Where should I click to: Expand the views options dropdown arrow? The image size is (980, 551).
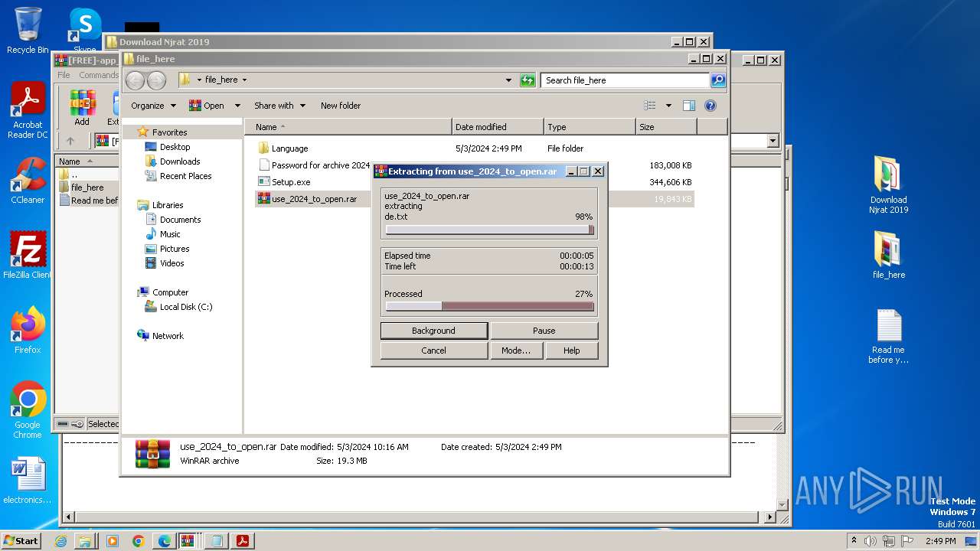click(x=668, y=106)
